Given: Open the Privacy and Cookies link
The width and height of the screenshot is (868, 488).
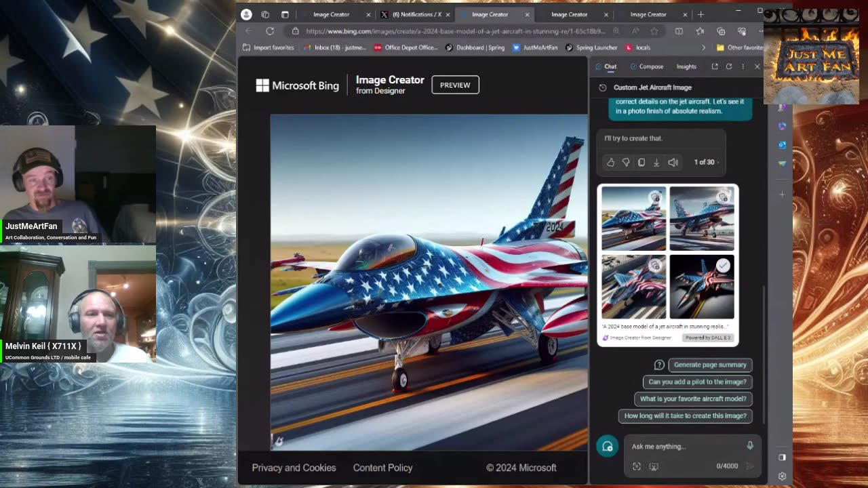Looking at the screenshot, I should coord(294,468).
